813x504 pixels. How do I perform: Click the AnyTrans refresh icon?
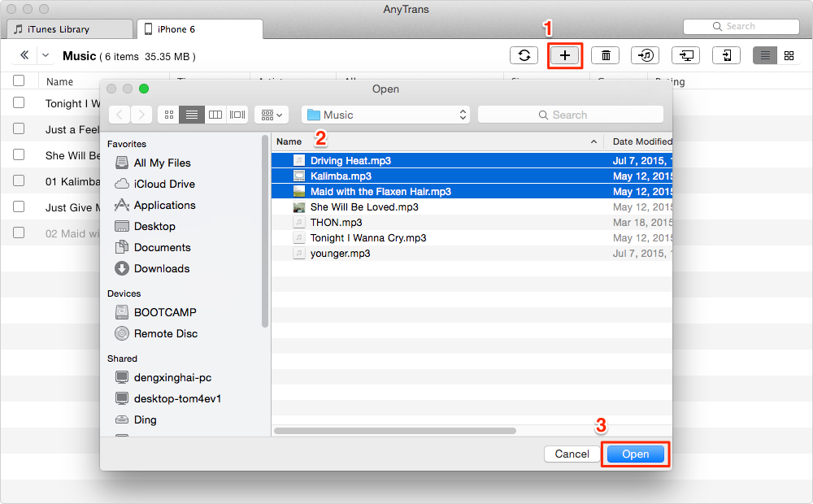[524, 55]
